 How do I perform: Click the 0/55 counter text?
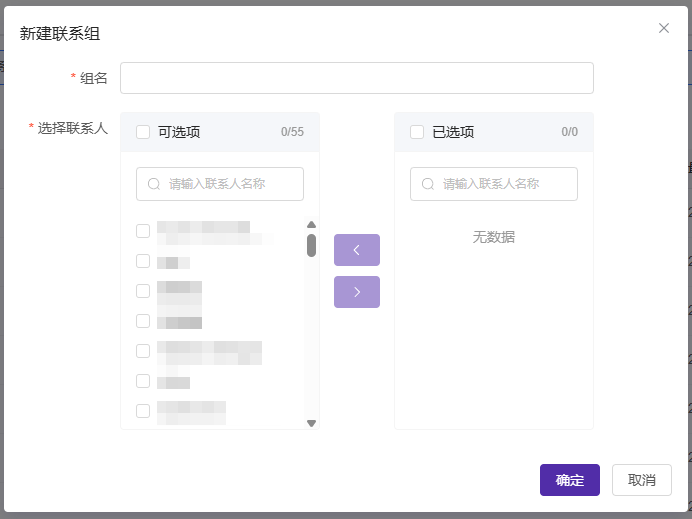coord(292,132)
